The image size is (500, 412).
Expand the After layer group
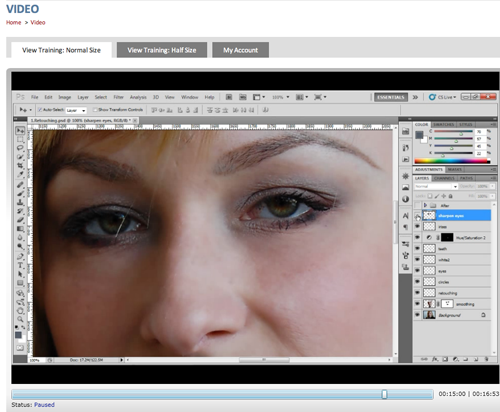[425, 205]
